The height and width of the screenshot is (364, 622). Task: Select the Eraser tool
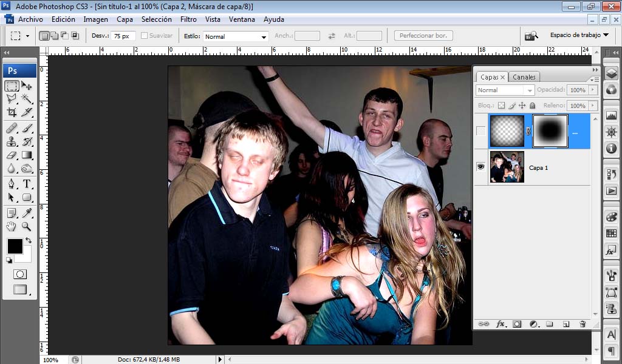[x=12, y=155]
